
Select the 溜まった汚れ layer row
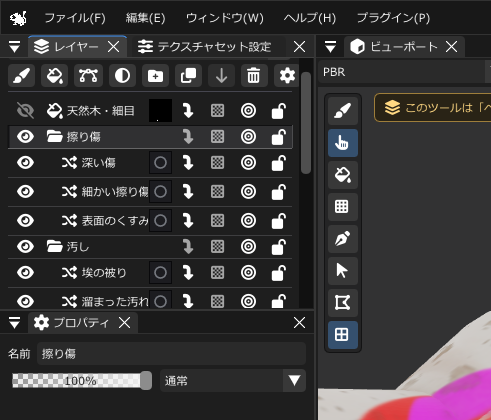(150, 300)
